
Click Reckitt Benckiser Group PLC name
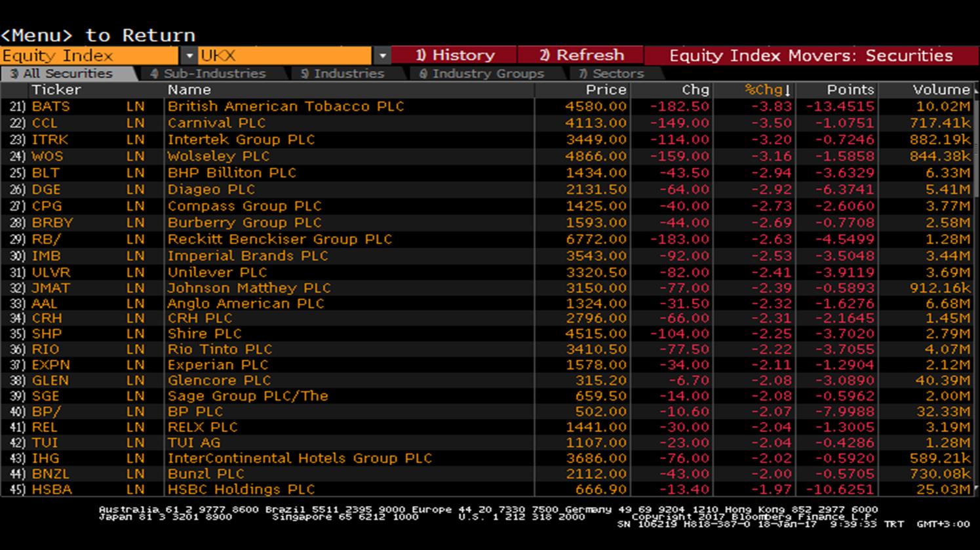click(280, 239)
